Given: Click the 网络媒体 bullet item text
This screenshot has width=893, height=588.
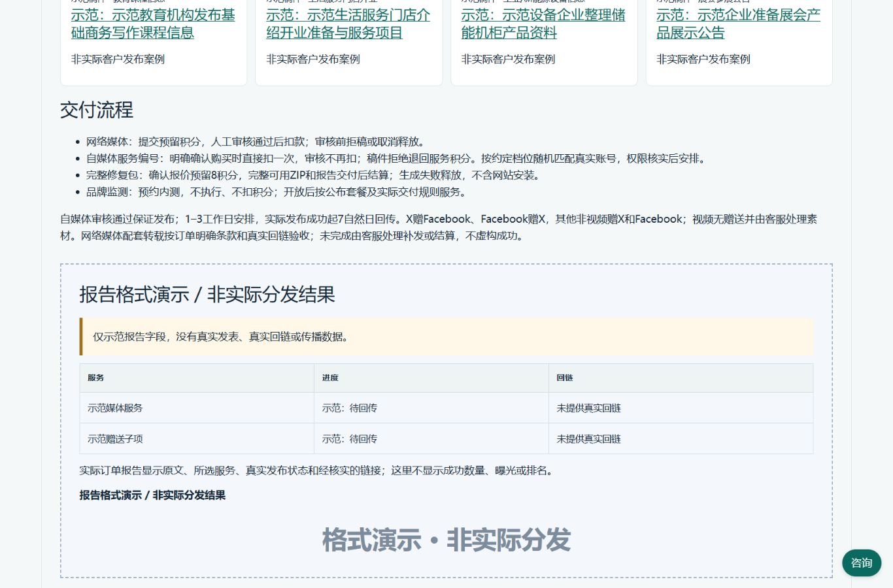Looking at the screenshot, I should click(x=256, y=142).
